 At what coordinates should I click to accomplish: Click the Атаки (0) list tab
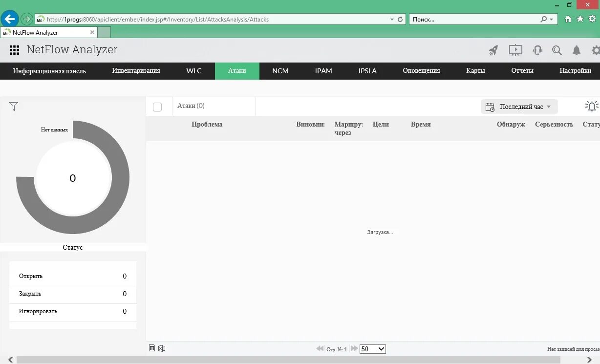[191, 106]
